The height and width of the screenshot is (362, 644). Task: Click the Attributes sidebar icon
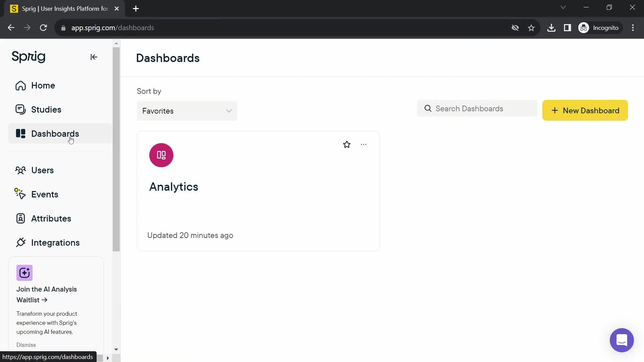tap(21, 218)
